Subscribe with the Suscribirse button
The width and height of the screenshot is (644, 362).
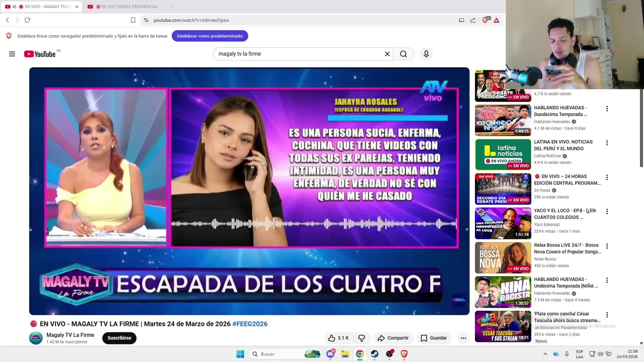(119, 338)
